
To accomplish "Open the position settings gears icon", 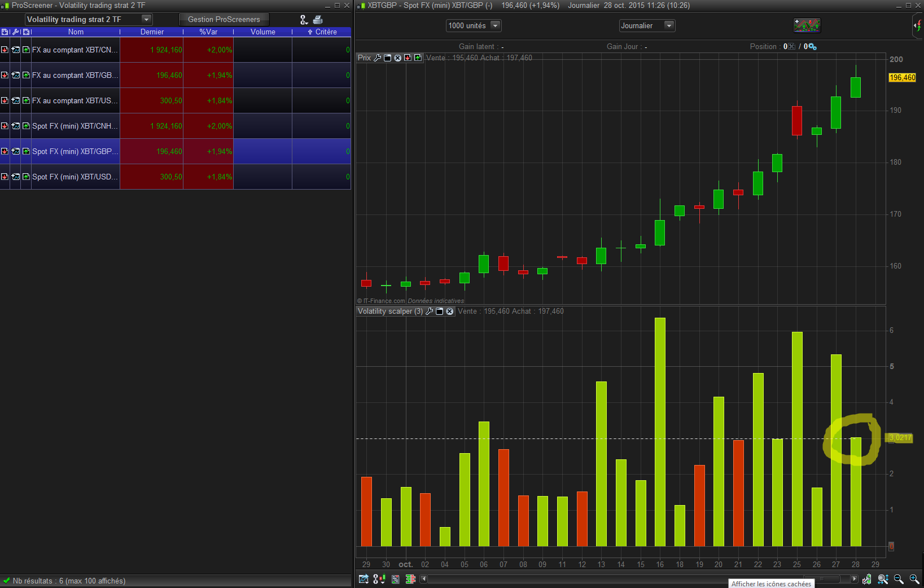I will 813,46.
